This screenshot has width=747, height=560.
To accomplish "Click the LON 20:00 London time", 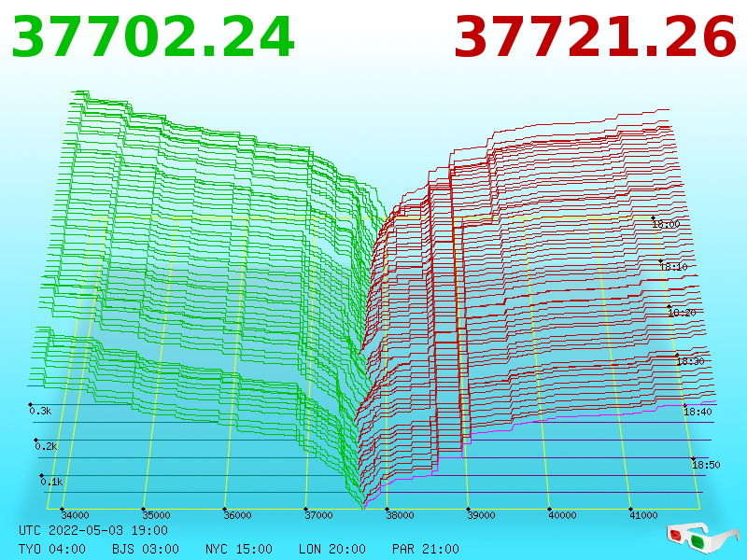I will pos(332,549).
